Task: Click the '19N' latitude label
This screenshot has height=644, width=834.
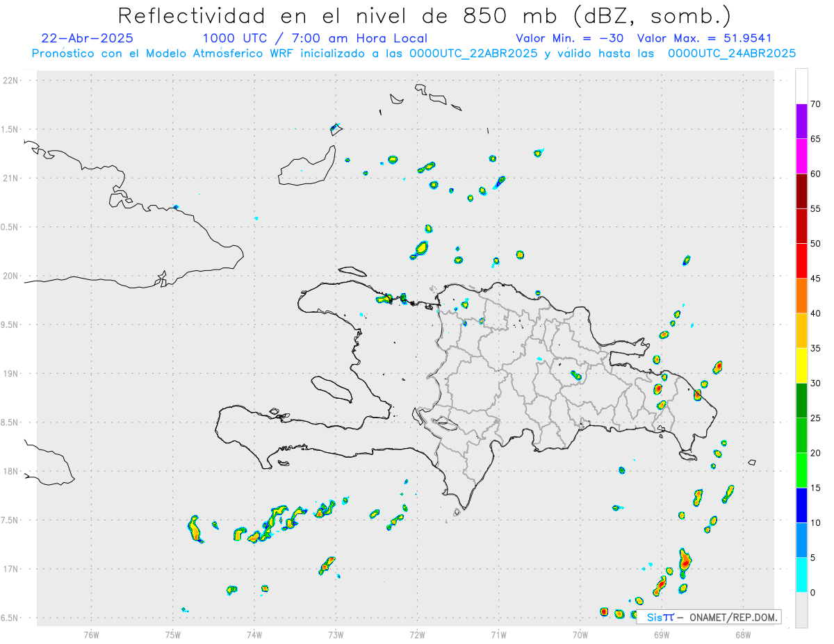Action: [11, 374]
